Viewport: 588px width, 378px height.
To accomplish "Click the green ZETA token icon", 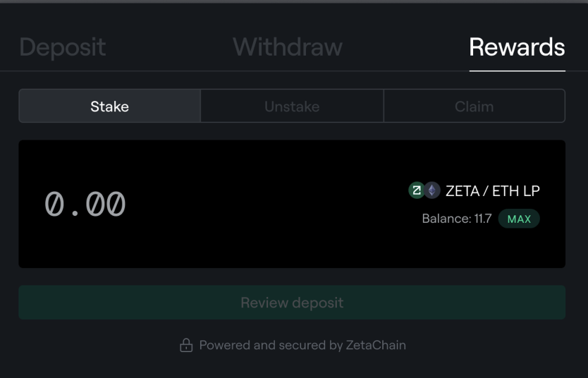I will pyautogui.click(x=417, y=190).
